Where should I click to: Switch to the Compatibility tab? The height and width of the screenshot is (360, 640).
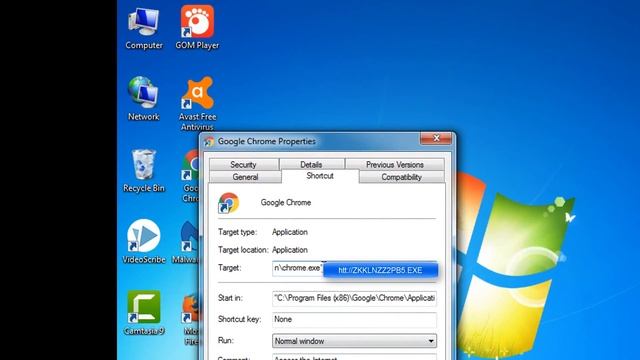(x=402, y=177)
